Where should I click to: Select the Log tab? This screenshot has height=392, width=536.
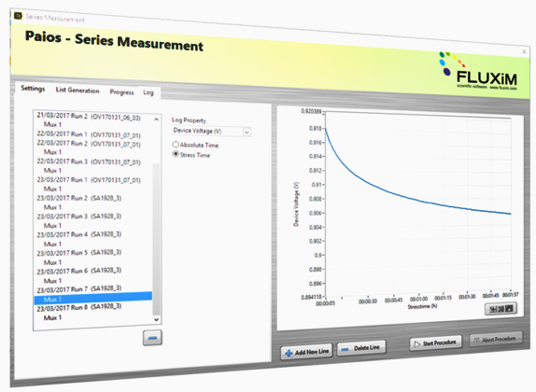click(x=148, y=92)
